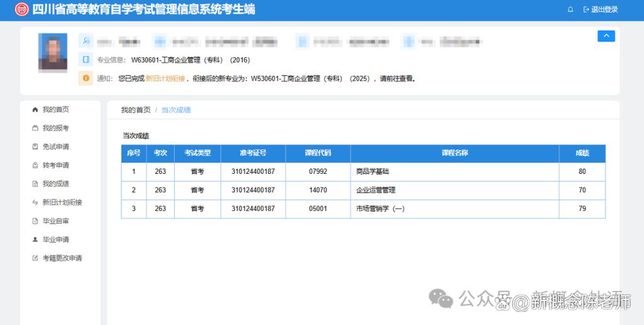Open 我的首页 in sidebar
The height and width of the screenshot is (325, 644).
55,110
